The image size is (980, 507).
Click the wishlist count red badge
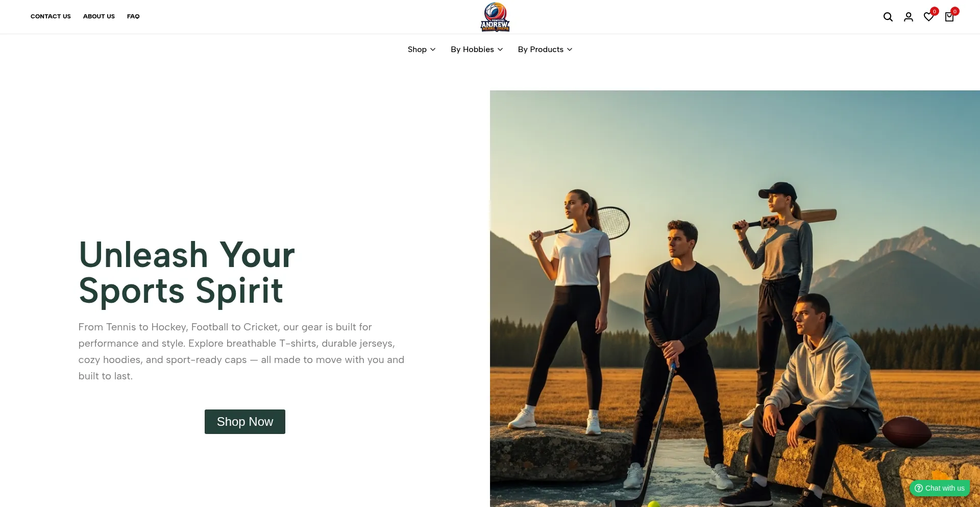click(935, 11)
